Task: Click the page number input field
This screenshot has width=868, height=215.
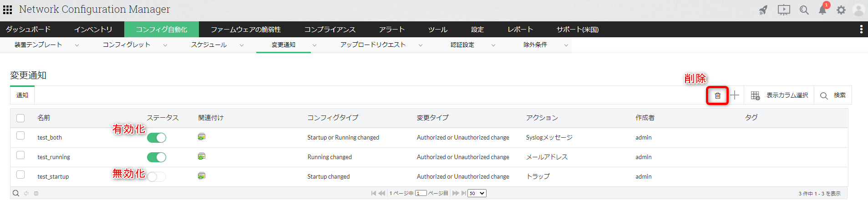Action: [421, 193]
